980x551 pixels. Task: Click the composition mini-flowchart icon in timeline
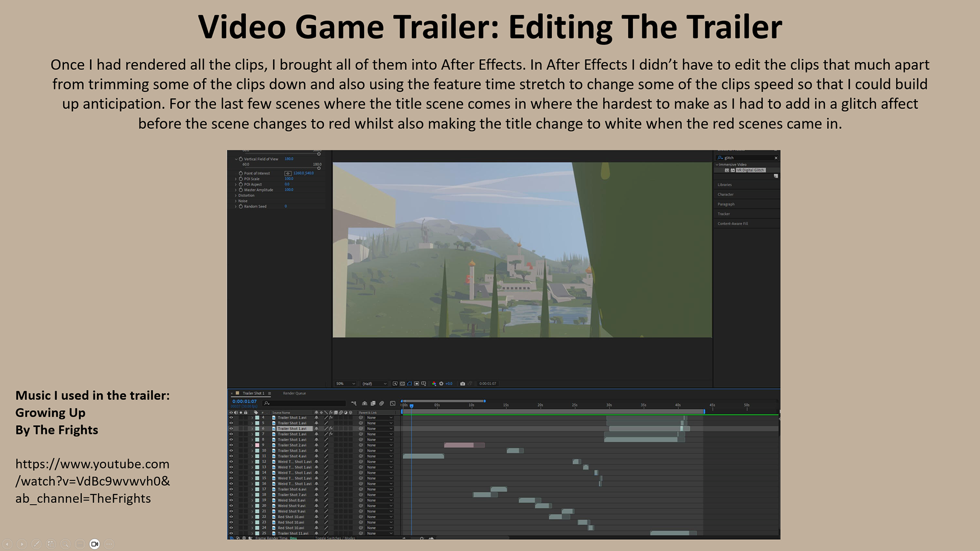point(354,404)
